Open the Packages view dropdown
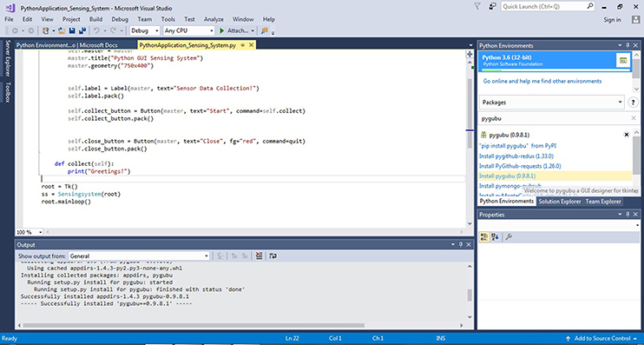644x345 pixels. 552,103
